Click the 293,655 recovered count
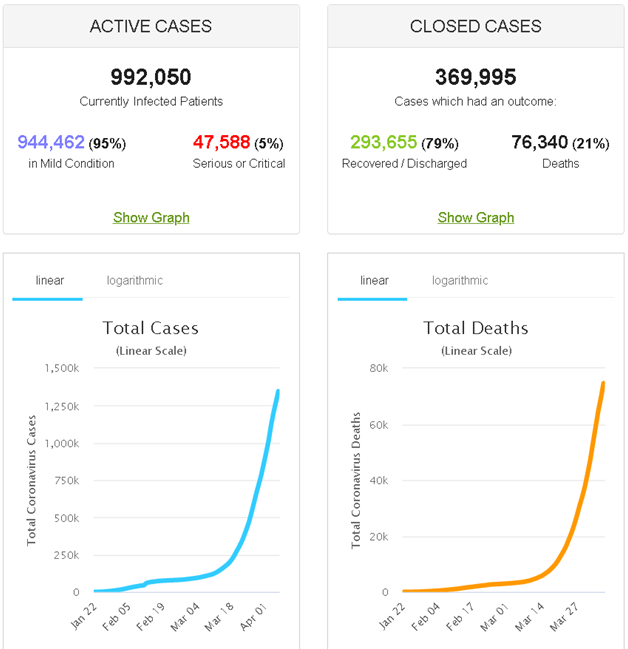Screen dimensions: 628x649 click(384, 142)
